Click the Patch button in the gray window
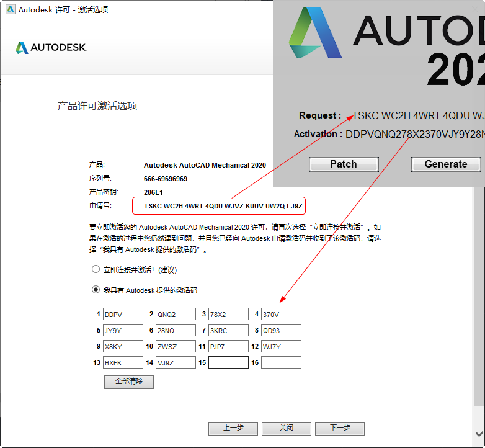The height and width of the screenshot is (448, 485). point(344,164)
